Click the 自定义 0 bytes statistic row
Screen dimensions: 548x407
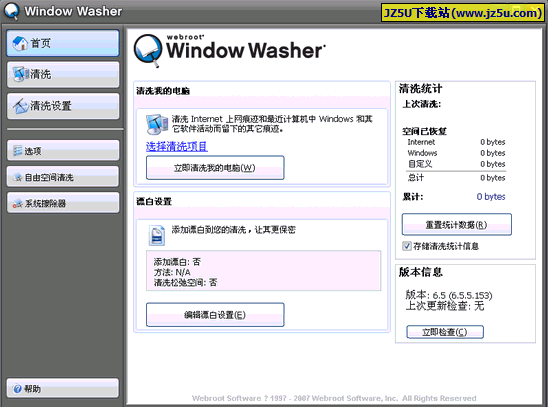(x=456, y=164)
